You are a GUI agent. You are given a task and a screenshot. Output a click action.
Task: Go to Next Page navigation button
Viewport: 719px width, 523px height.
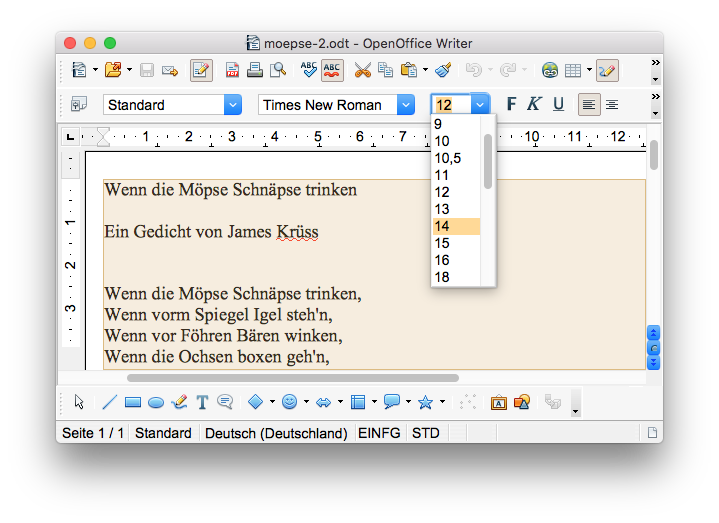pos(653,363)
